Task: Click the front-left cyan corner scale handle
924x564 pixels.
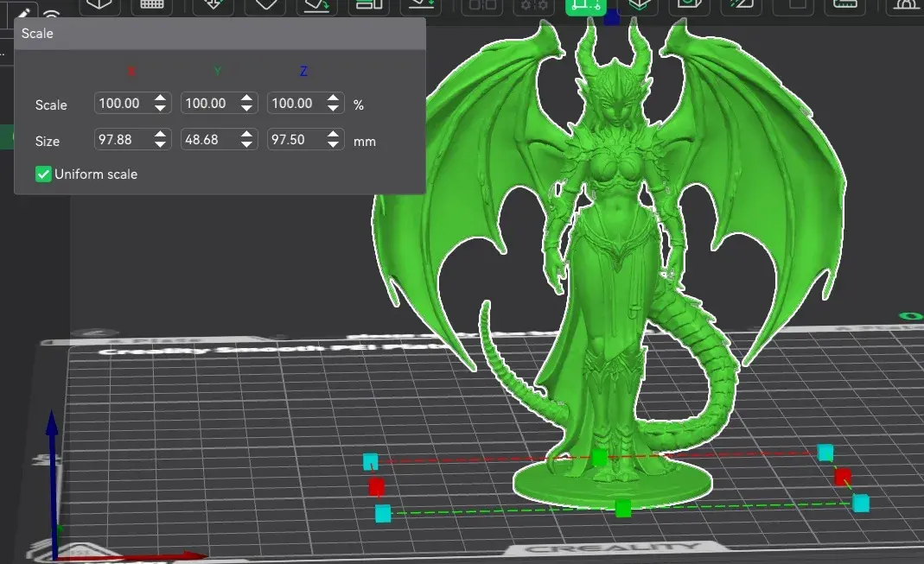Action: [383, 513]
